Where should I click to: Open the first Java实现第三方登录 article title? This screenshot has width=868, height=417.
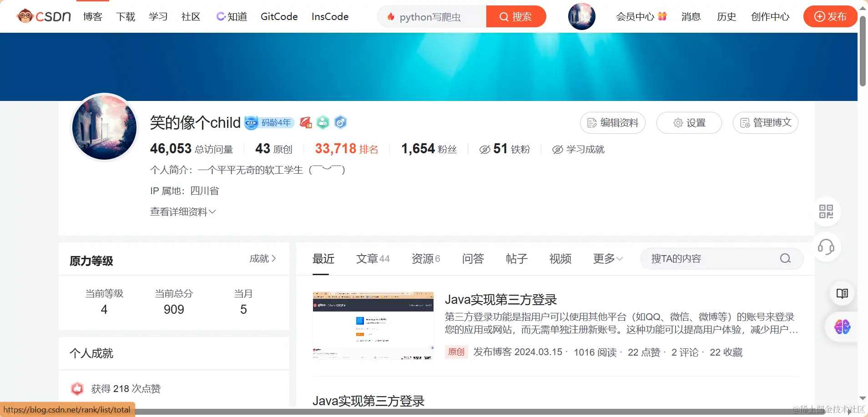click(501, 300)
